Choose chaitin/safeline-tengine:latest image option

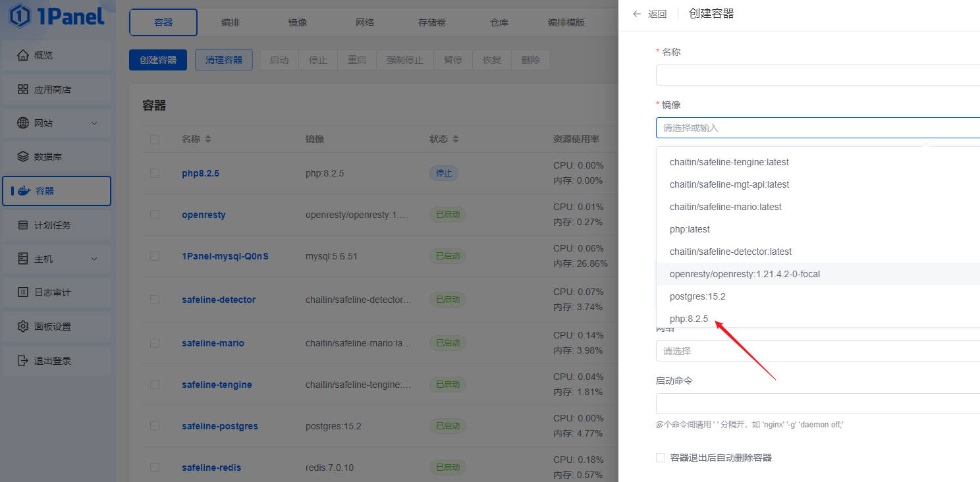(x=818, y=162)
